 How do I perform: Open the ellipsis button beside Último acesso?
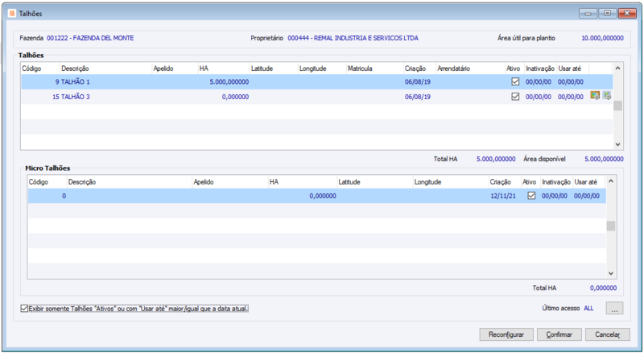click(x=614, y=308)
